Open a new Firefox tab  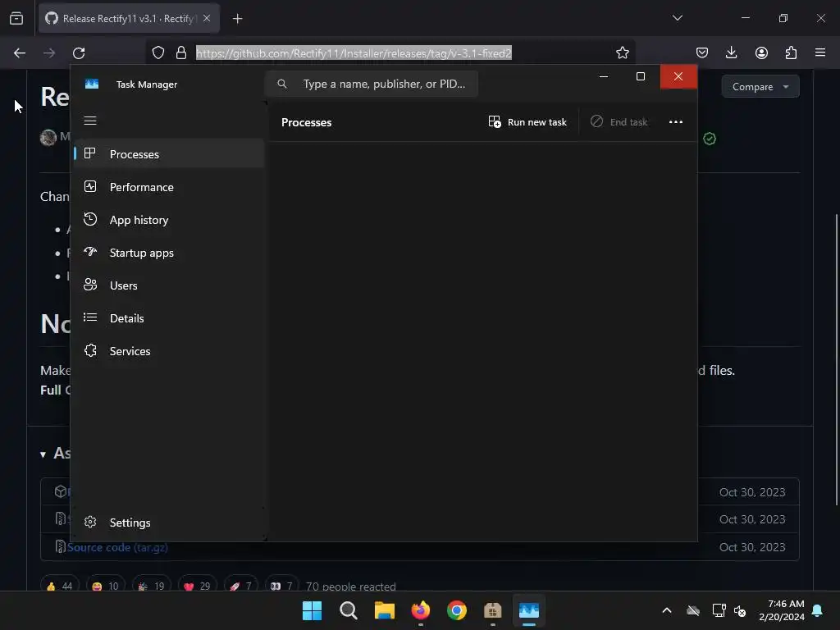pos(237,19)
